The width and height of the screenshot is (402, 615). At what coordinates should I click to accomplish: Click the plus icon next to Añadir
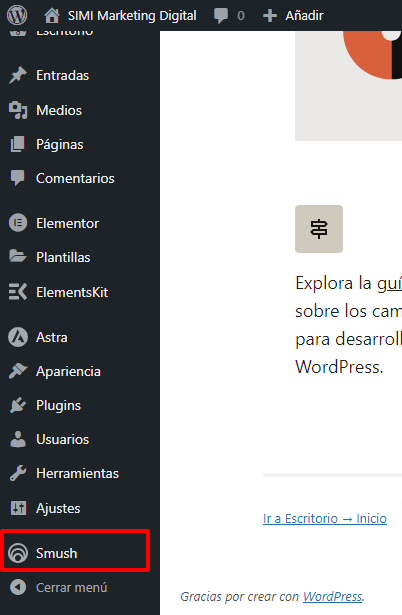click(269, 16)
